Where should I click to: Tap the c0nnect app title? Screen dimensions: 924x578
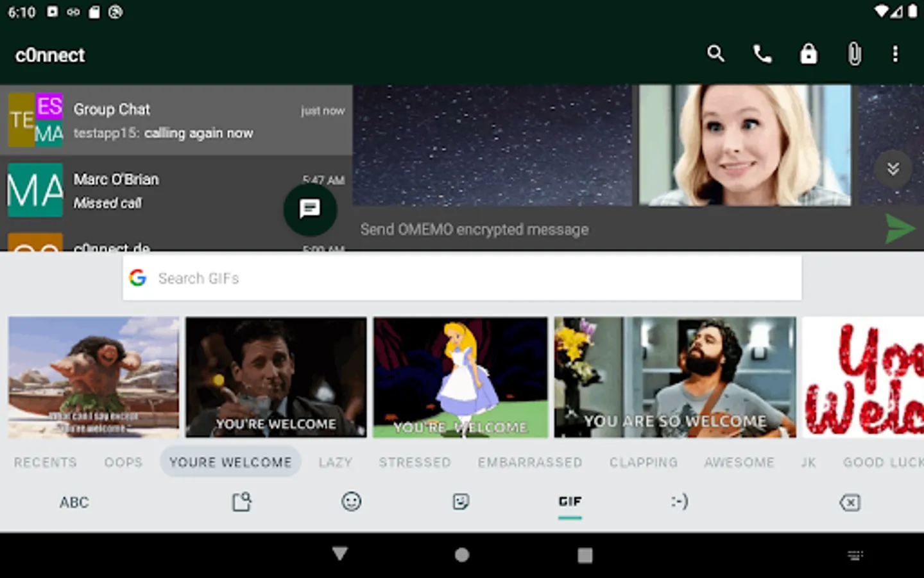50,55
